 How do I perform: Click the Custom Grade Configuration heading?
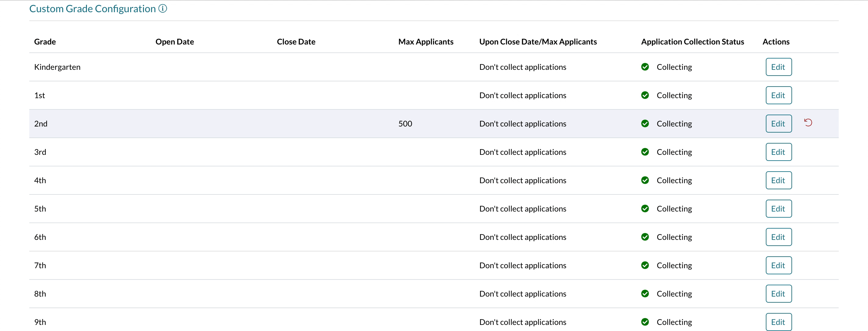tap(92, 9)
